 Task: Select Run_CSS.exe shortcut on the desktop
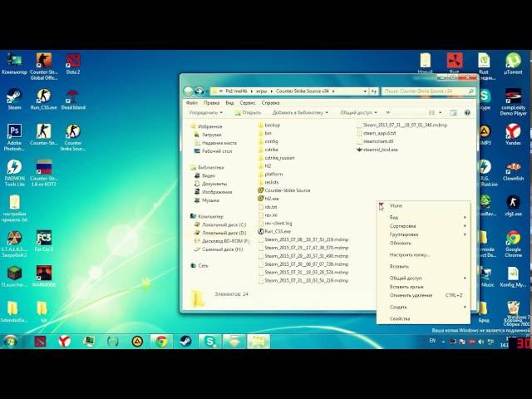(43, 99)
